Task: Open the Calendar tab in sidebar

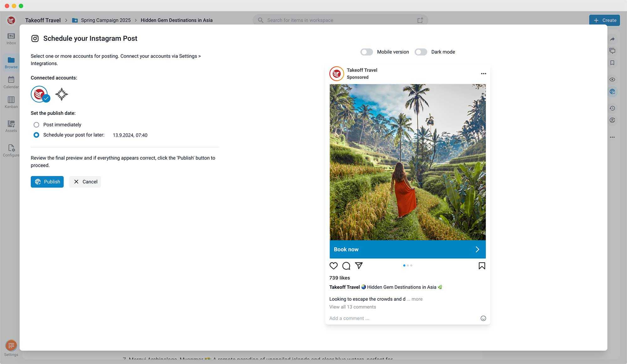Action: 11,82
